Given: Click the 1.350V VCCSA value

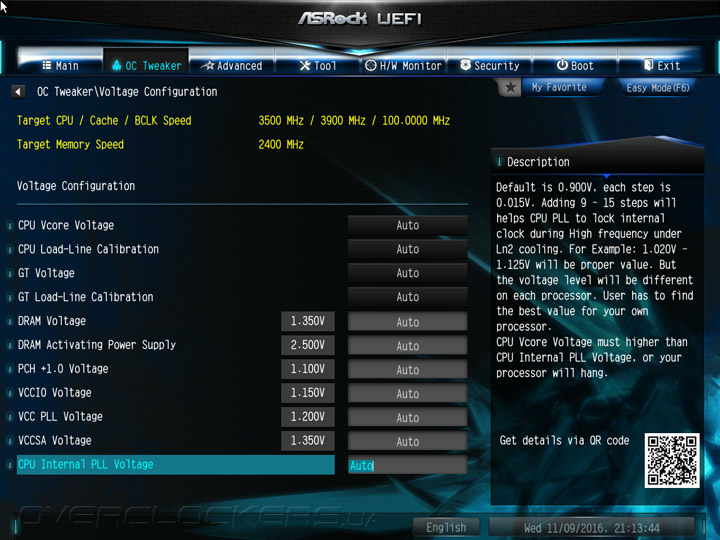Looking at the screenshot, I should point(308,440).
